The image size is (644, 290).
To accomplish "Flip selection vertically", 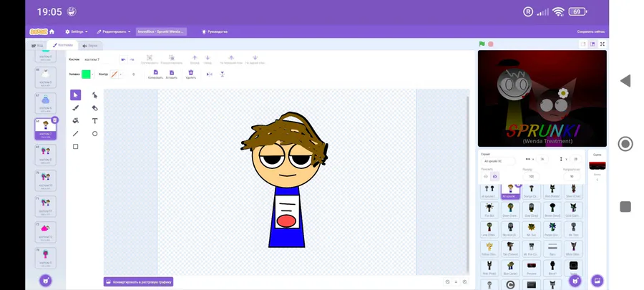I will tap(223, 74).
